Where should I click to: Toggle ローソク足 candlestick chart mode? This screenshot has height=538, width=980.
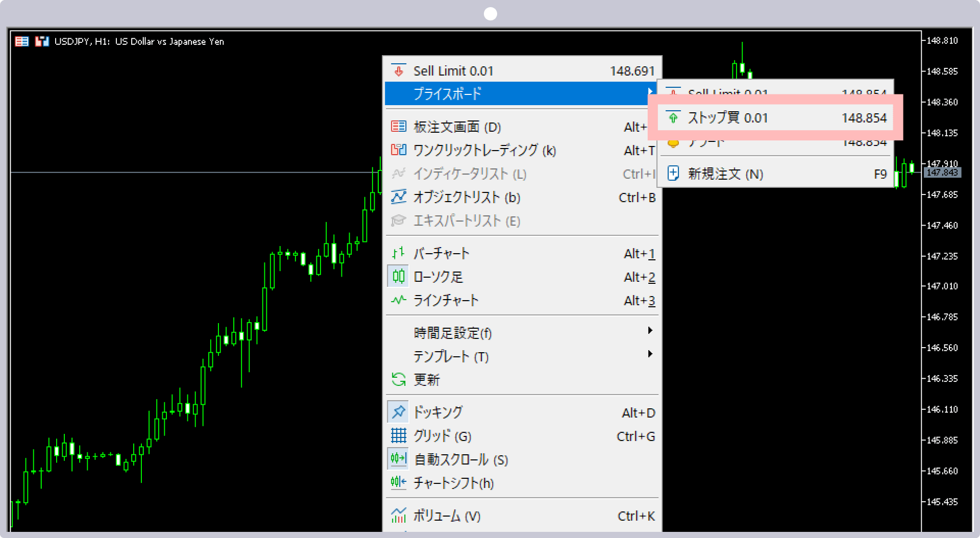click(523, 277)
